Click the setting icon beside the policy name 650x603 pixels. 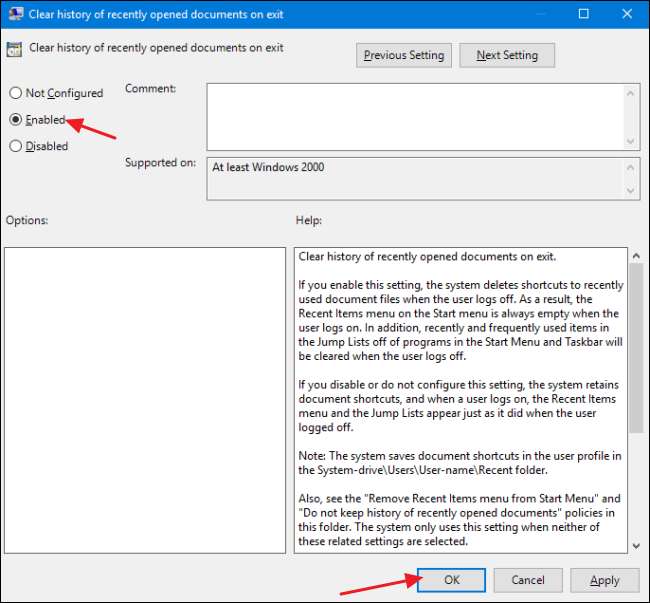pos(14,49)
